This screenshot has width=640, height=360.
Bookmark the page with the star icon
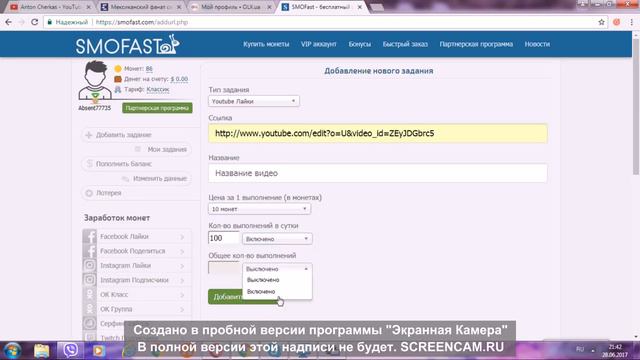(x=601, y=22)
